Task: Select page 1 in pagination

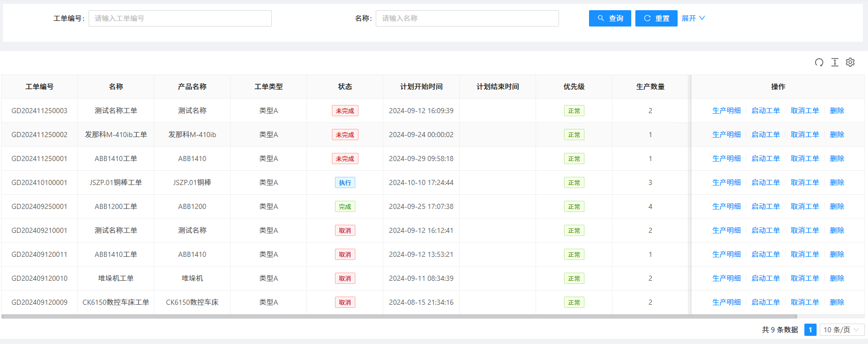Action: click(810, 330)
